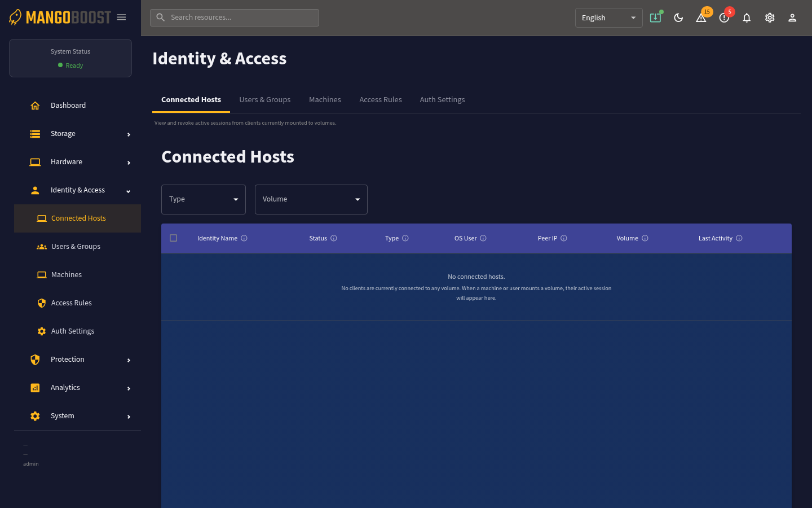Select the Connected Hosts tab
This screenshot has height=508, width=812.
[x=191, y=100]
